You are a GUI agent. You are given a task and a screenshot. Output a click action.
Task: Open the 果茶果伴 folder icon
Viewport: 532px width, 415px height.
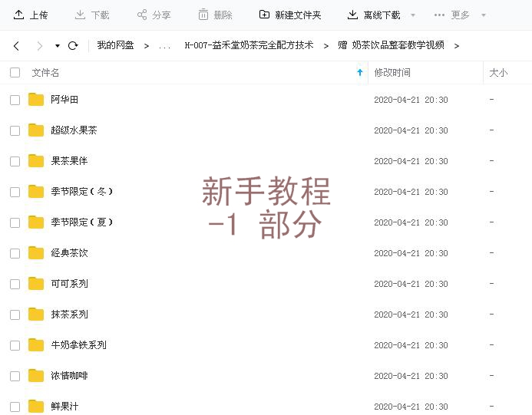(36, 161)
